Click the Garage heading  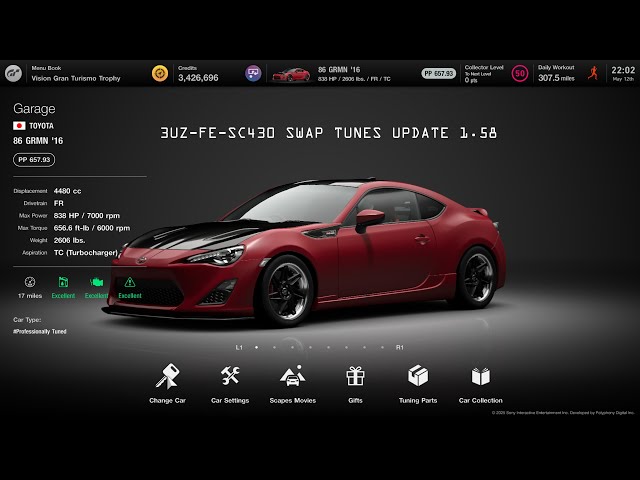tap(34, 109)
